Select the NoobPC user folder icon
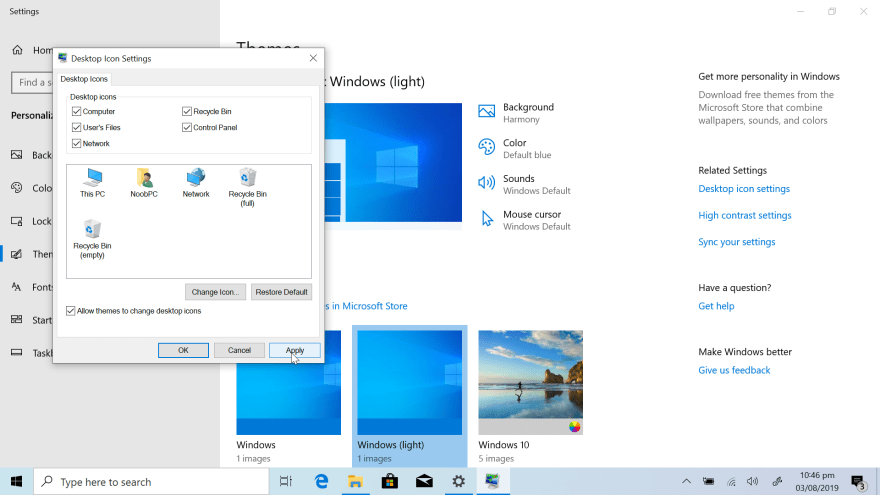880x495 pixels. coord(144,183)
